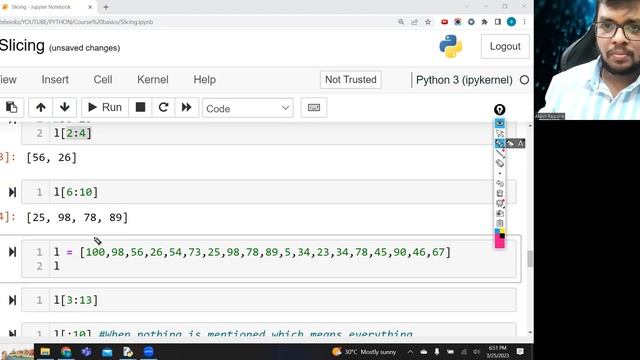The height and width of the screenshot is (360, 640).
Task: Expand hidden system tray icons chevron
Action: (410, 351)
